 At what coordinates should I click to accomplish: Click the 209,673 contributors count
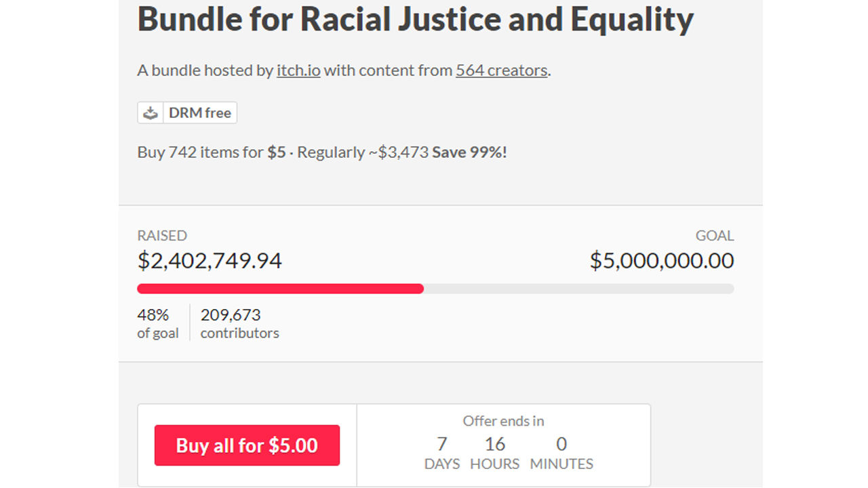pyautogui.click(x=240, y=323)
